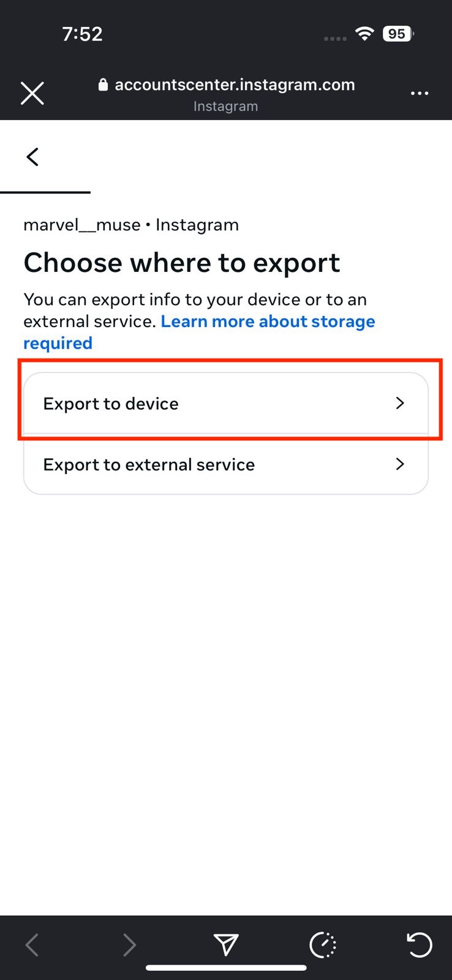The width and height of the screenshot is (452, 980).
Task: Tap the Choose where to export heading
Action: tap(181, 263)
